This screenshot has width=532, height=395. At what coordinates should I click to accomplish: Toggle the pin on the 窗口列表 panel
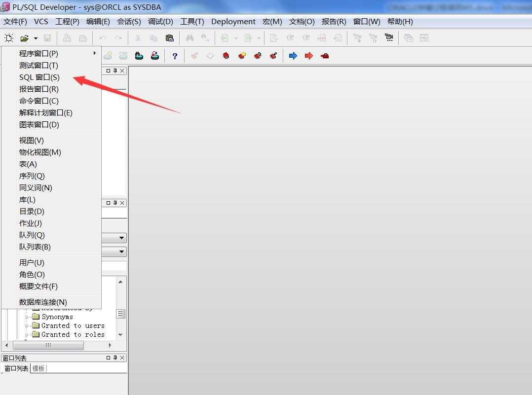(x=115, y=358)
